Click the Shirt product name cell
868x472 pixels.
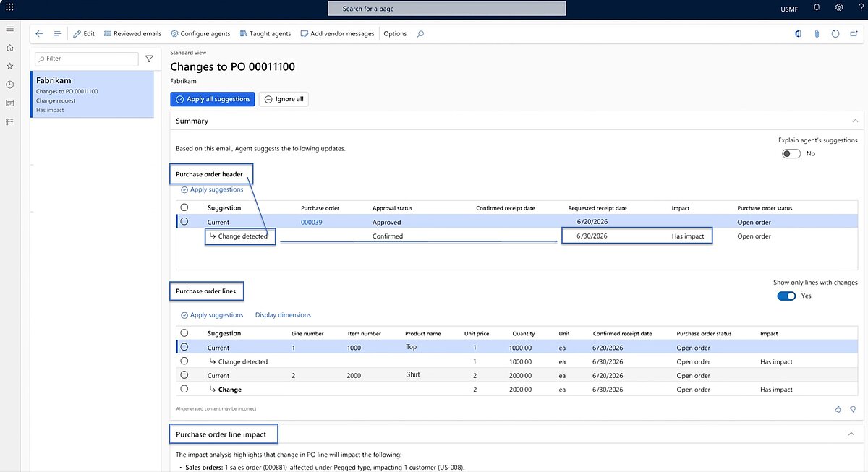[413, 375]
